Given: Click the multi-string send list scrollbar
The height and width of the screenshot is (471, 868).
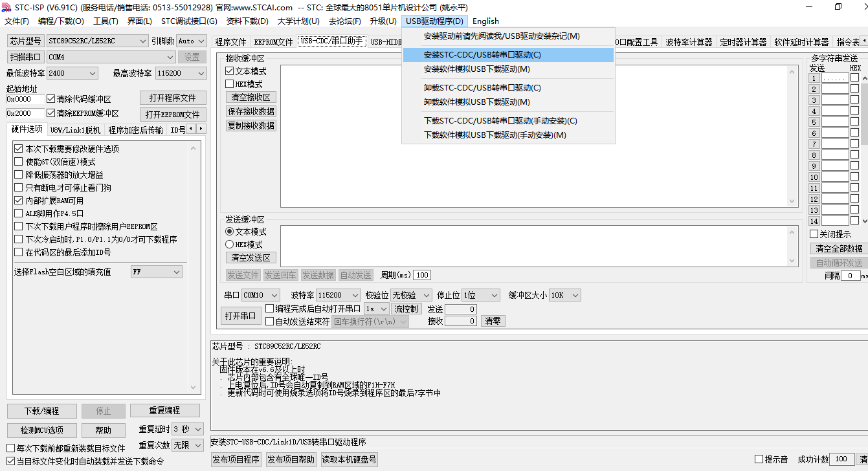Looking at the screenshot, I should (x=864, y=149).
